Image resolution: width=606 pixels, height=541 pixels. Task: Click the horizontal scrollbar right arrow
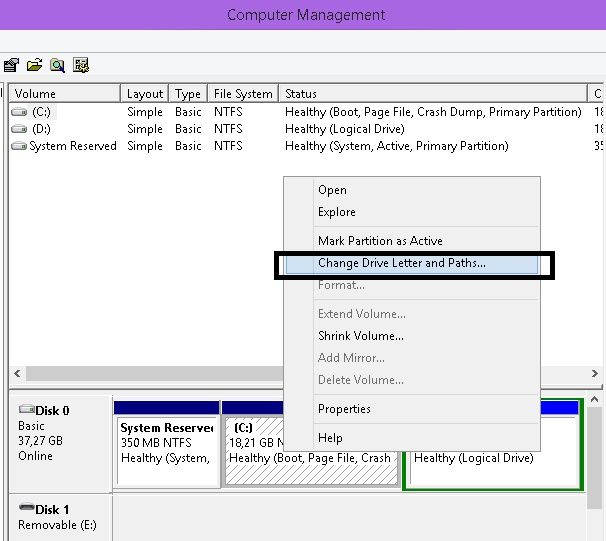[x=594, y=374]
